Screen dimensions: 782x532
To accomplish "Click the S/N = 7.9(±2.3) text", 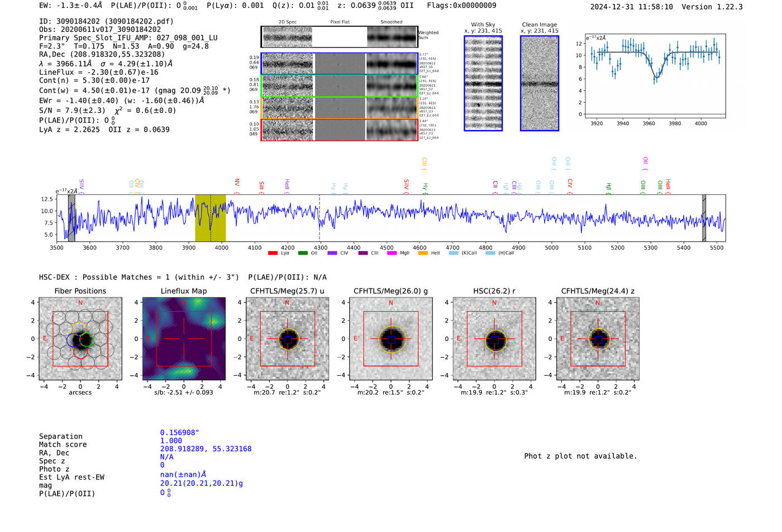I will tap(72, 111).
